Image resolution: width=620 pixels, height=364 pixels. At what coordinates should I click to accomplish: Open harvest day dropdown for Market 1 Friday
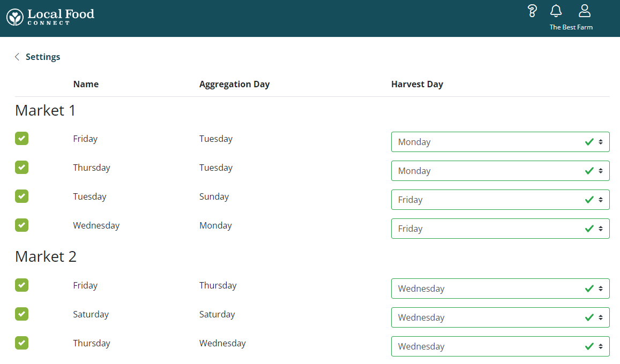[x=500, y=142]
